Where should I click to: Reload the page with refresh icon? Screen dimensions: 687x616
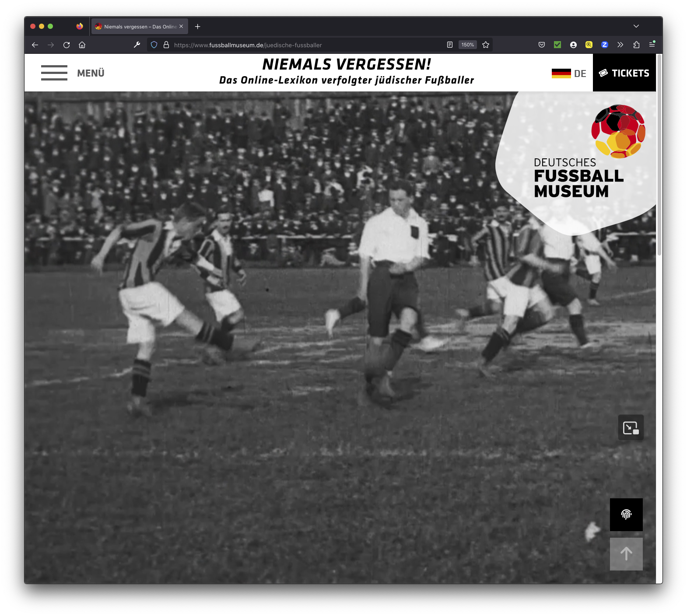point(67,45)
